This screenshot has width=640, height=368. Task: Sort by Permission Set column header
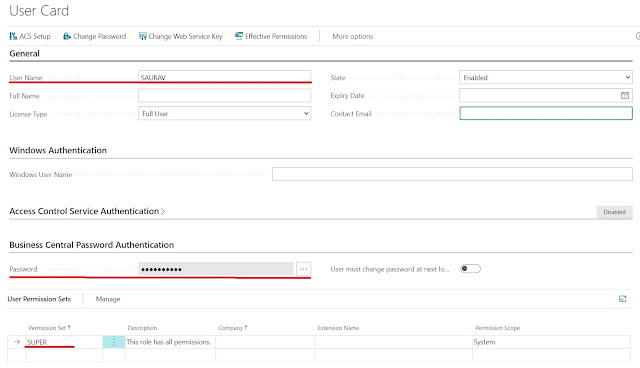point(49,328)
